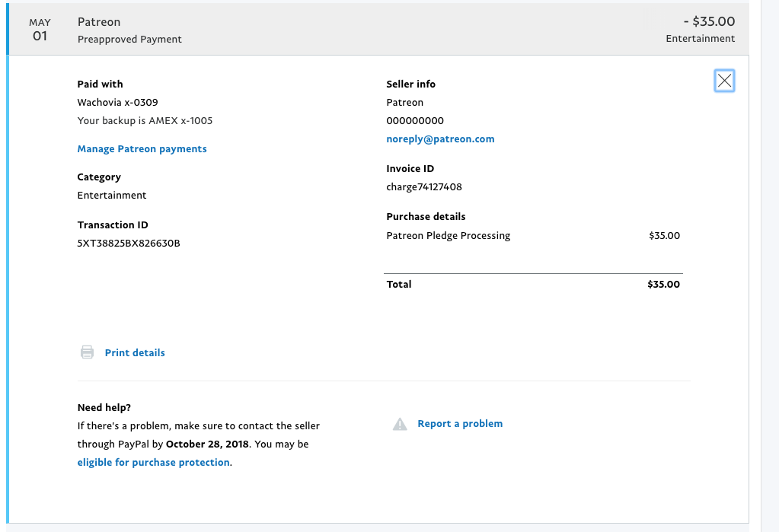Click the noreply@patreon.com email link
The image size is (779, 532).
pos(440,139)
